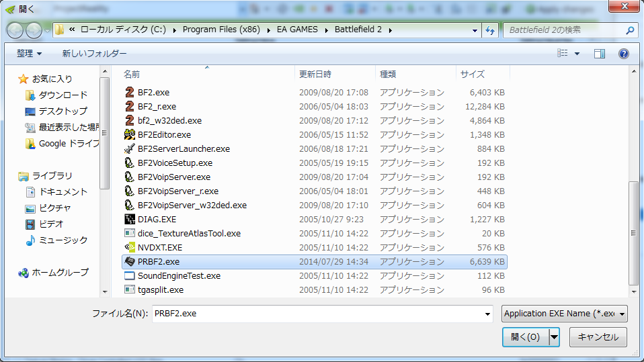Toggle the preview pane button
644x362 pixels.
click(x=600, y=53)
